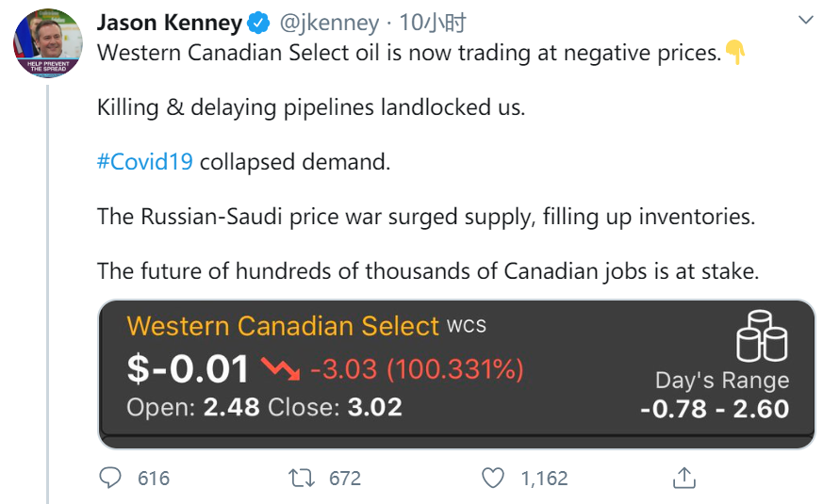Click the reply speech bubble icon
The height and width of the screenshot is (504, 823).
coord(111,478)
